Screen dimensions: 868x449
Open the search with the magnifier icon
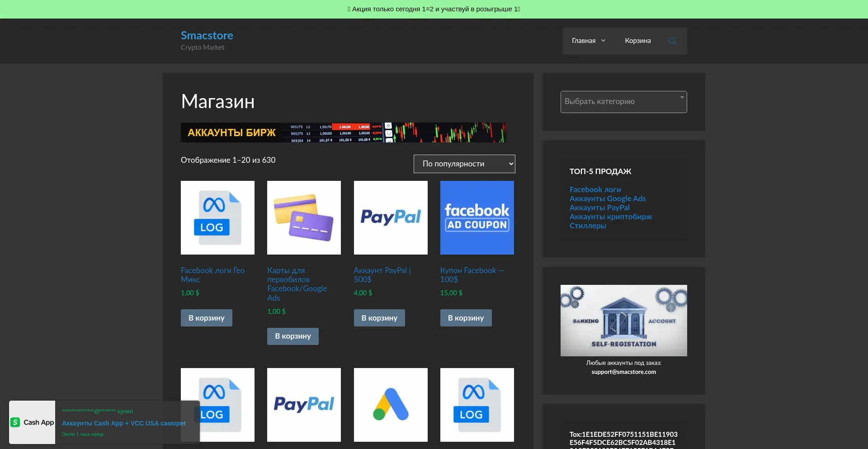[x=672, y=41]
